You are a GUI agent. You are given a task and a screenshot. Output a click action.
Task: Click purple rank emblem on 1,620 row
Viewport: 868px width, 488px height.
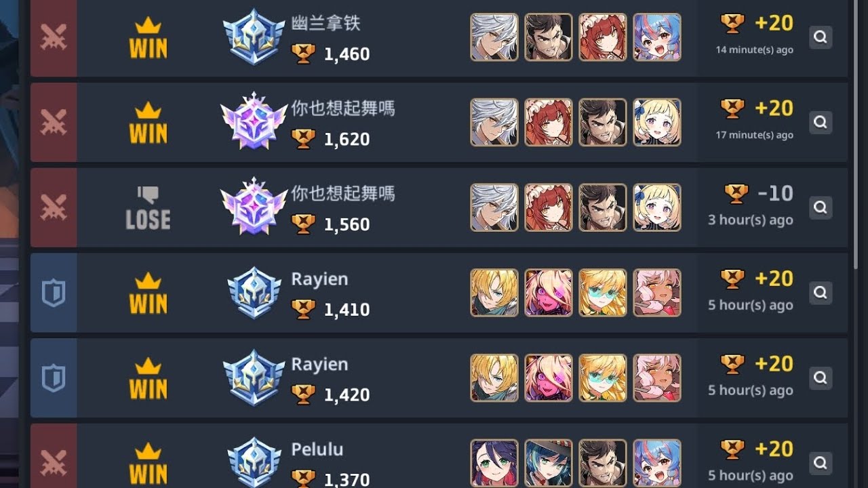click(254, 122)
